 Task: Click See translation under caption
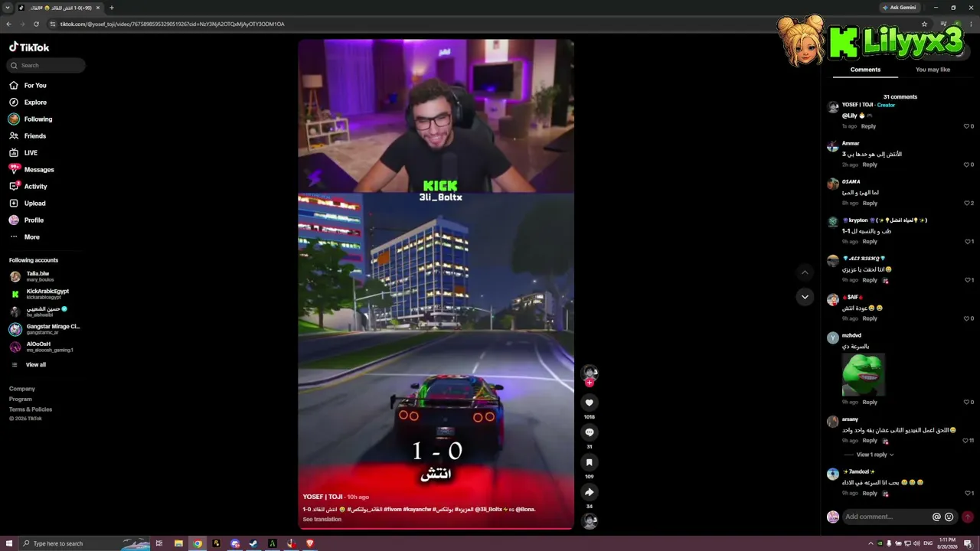pyautogui.click(x=322, y=520)
